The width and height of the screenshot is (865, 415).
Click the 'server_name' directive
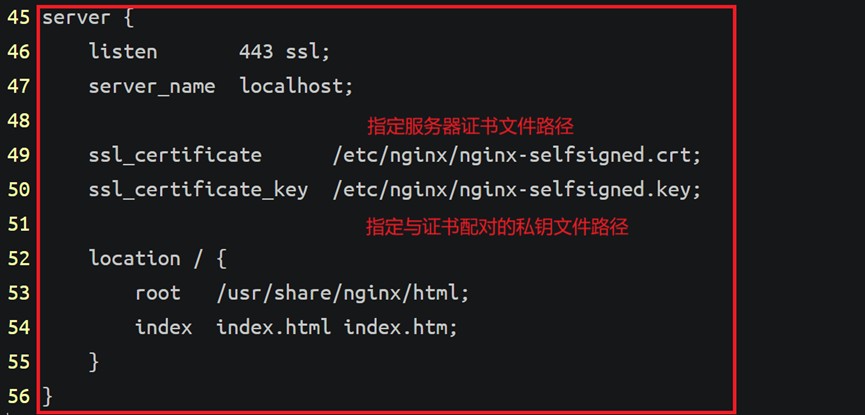(x=152, y=87)
